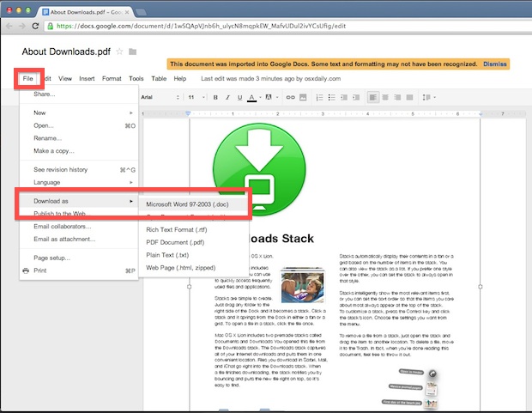Increase indent of the paragraph
The height and width of the screenshot is (413, 532).
coord(356,98)
